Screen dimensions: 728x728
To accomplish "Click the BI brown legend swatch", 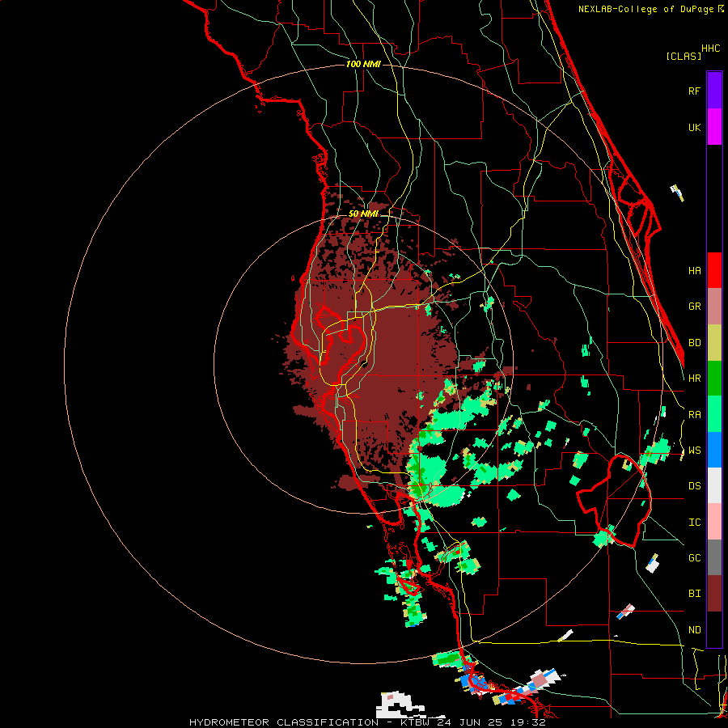I will (x=714, y=594).
